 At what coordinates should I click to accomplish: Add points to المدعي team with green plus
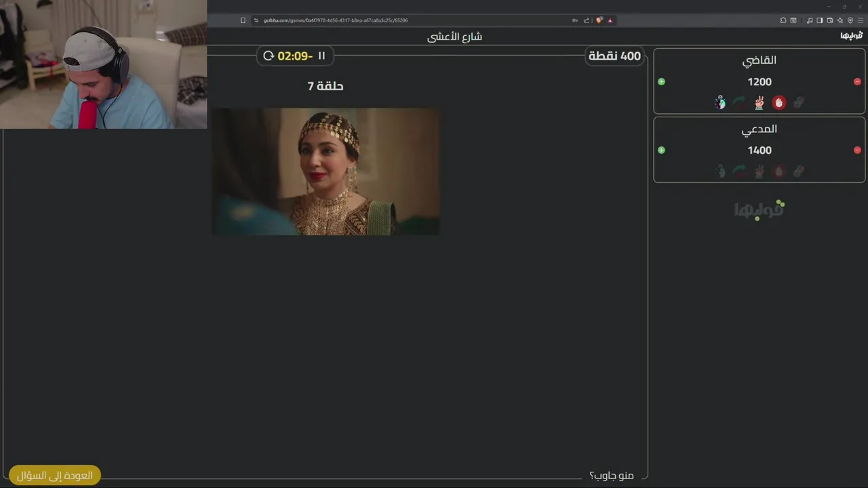coord(661,150)
